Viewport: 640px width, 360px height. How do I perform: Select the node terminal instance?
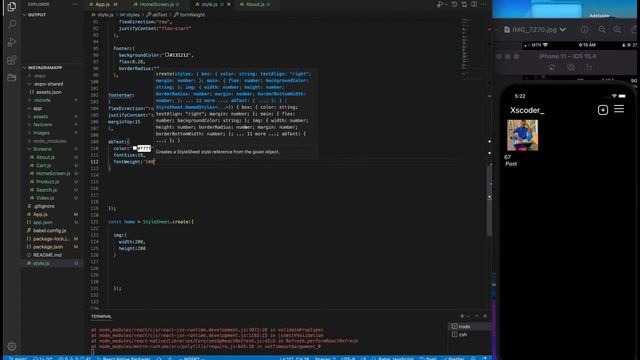(469, 327)
